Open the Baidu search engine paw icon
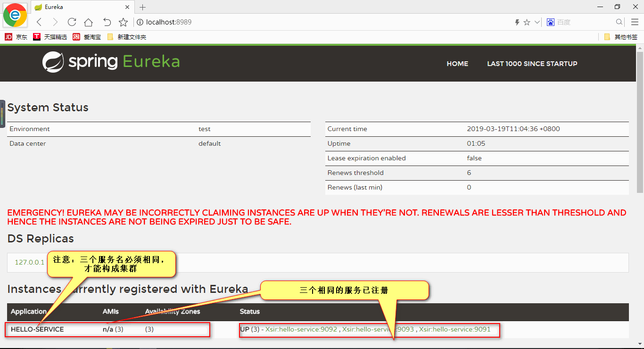Viewport: 644px width, 349px height. 550,22
